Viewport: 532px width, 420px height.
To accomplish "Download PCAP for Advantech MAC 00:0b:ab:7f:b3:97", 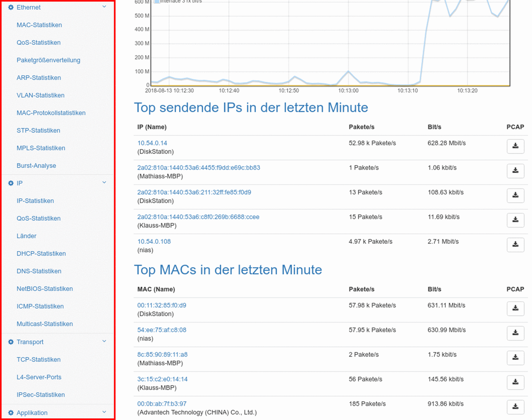I will click(515, 407).
